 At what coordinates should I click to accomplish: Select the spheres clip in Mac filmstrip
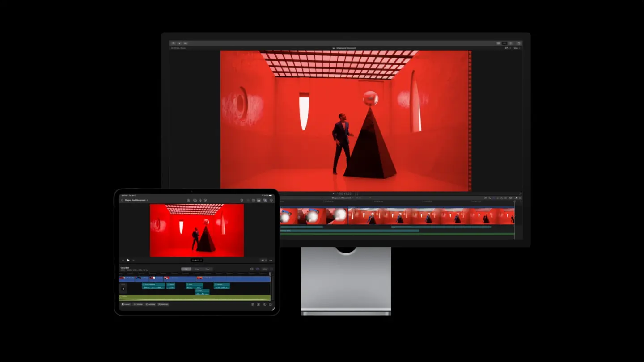pyautogui.click(x=314, y=216)
